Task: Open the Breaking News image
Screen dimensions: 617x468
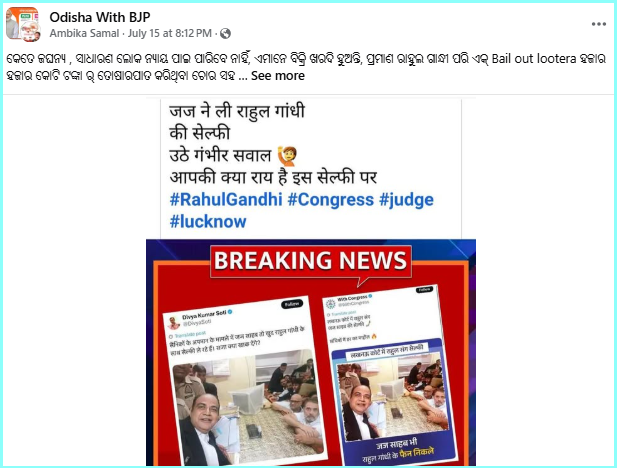Action: pos(311,353)
